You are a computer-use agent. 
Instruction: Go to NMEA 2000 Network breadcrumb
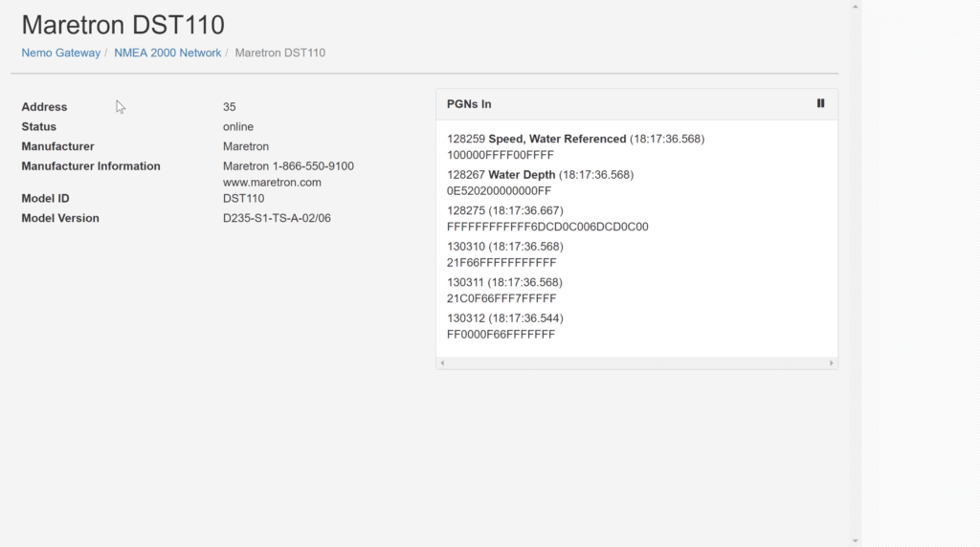click(167, 54)
